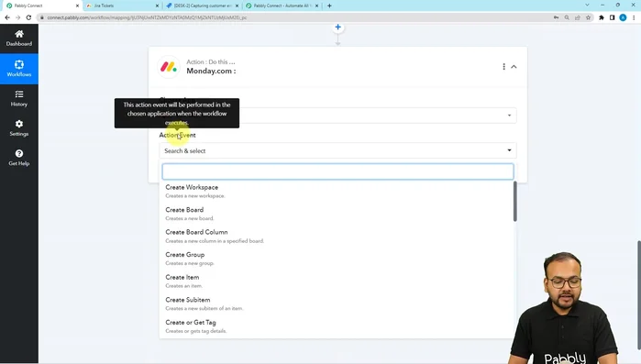Click the browser address bar URL
The width and height of the screenshot is (641, 364).
(147, 17)
